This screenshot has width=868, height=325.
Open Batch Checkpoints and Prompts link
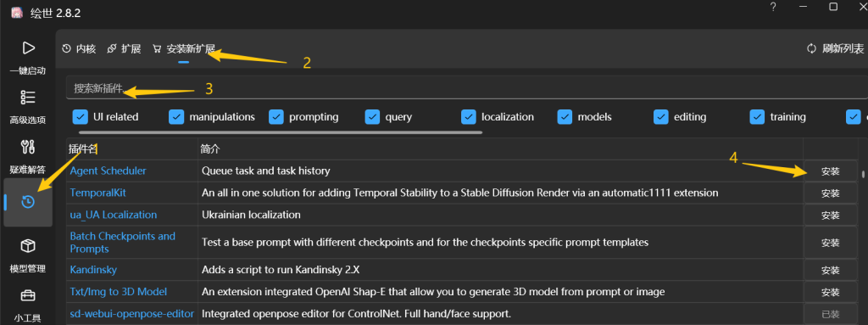point(122,243)
